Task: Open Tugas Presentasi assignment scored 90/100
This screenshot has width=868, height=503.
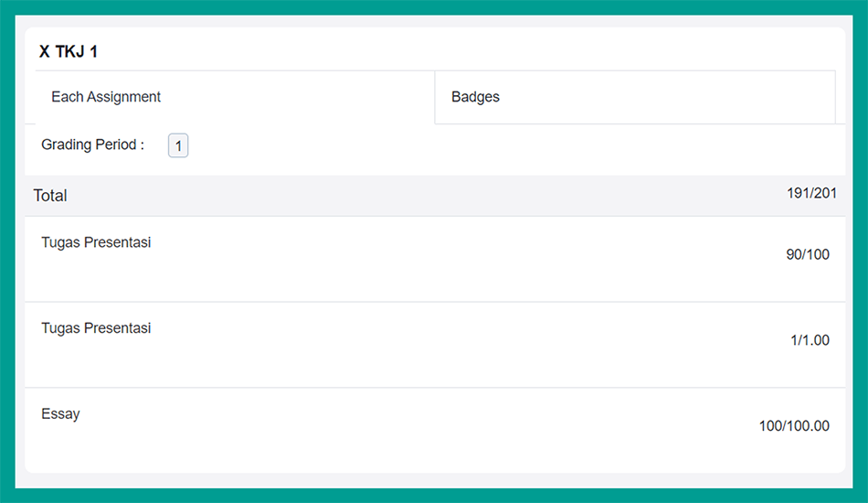Action: pos(96,242)
